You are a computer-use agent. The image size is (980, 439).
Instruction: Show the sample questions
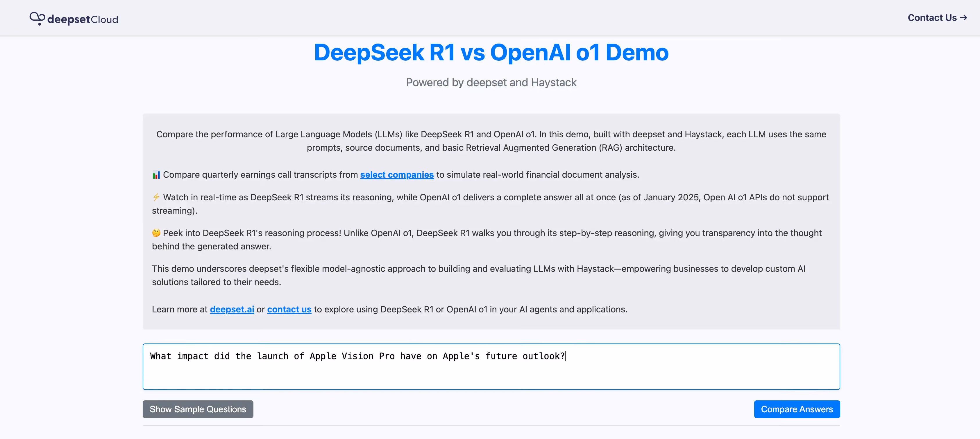coord(198,409)
